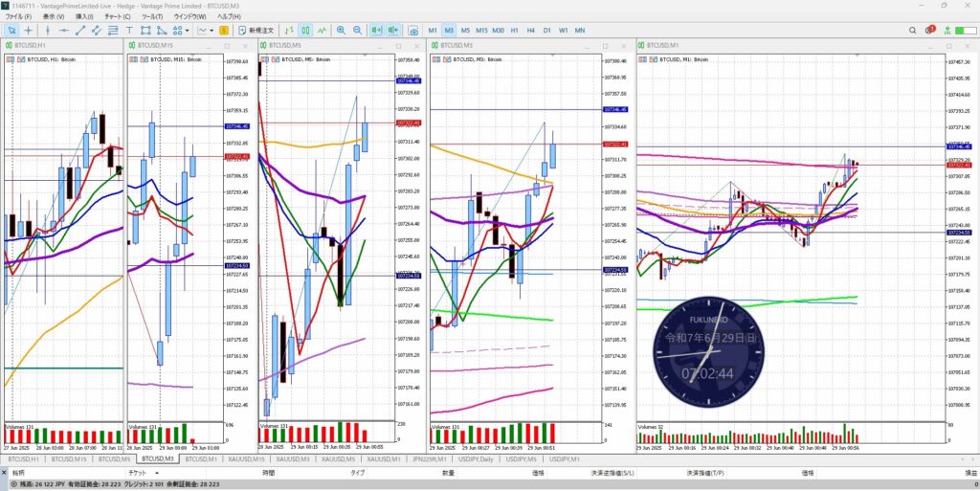The image size is (980, 491).
Task: Switch to BTCUSD,M15 bottom chart tab
Action: pyautogui.click(x=69, y=459)
